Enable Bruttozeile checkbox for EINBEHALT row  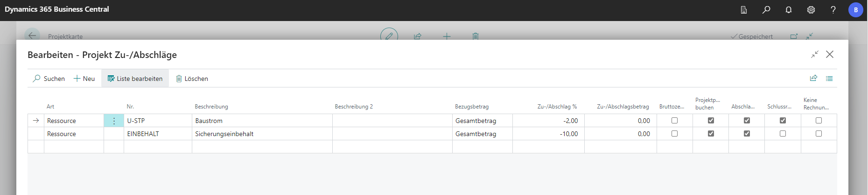[674, 134]
